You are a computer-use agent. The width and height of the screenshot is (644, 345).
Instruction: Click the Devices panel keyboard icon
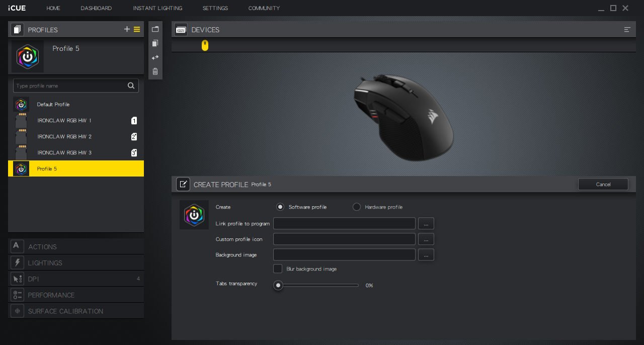coord(181,30)
